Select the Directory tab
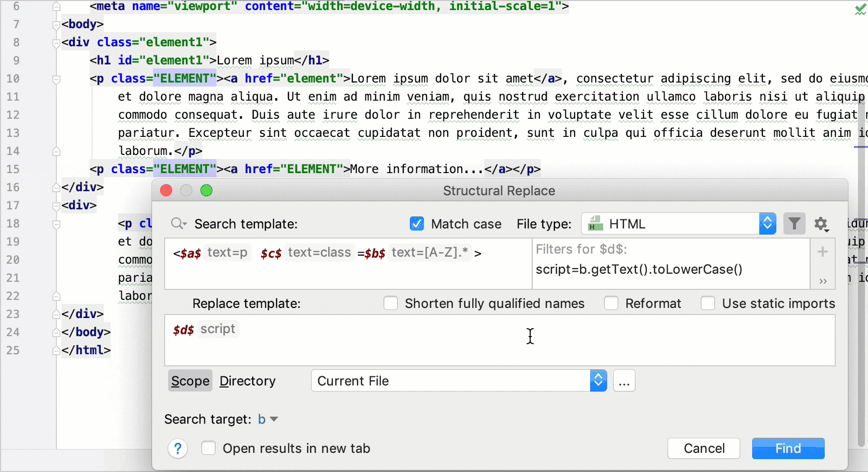Image resolution: width=868 pixels, height=472 pixels. click(x=248, y=381)
